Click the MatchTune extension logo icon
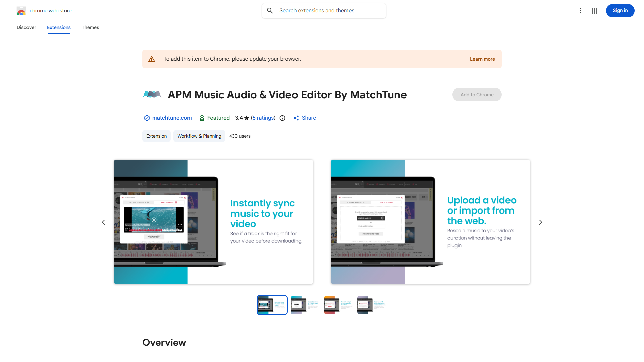644x362 pixels. click(x=152, y=95)
